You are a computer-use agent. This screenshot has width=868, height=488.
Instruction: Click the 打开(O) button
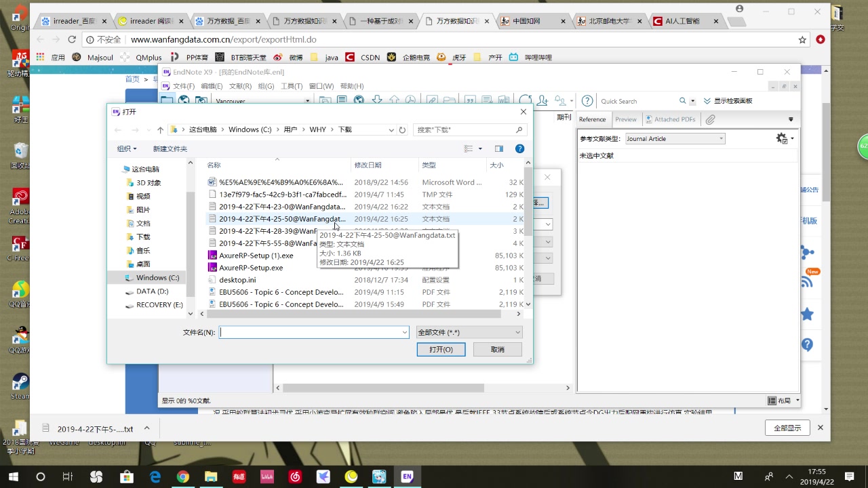pyautogui.click(x=441, y=349)
